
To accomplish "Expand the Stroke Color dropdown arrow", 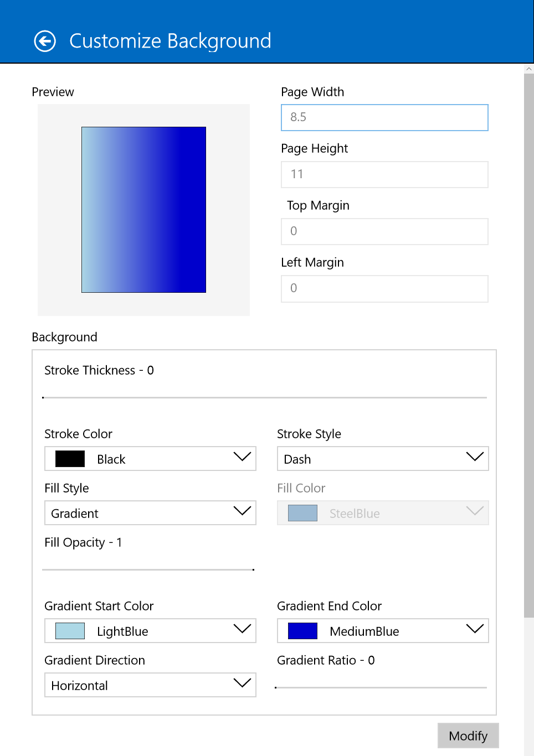I will [242, 457].
